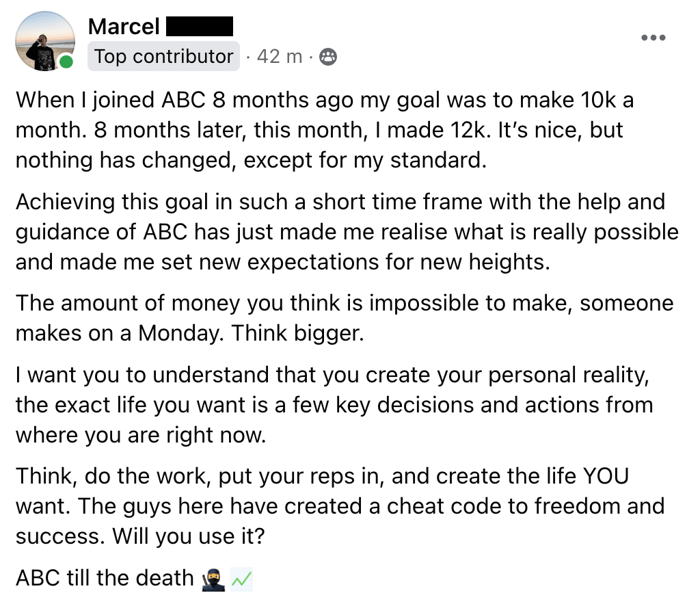Click the group audience privacy icon

click(x=328, y=57)
